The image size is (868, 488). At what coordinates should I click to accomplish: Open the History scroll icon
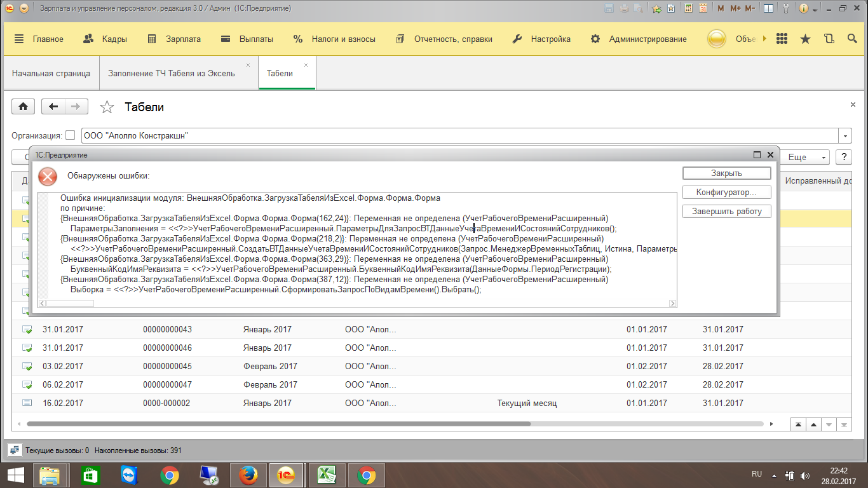[x=829, y=39]
